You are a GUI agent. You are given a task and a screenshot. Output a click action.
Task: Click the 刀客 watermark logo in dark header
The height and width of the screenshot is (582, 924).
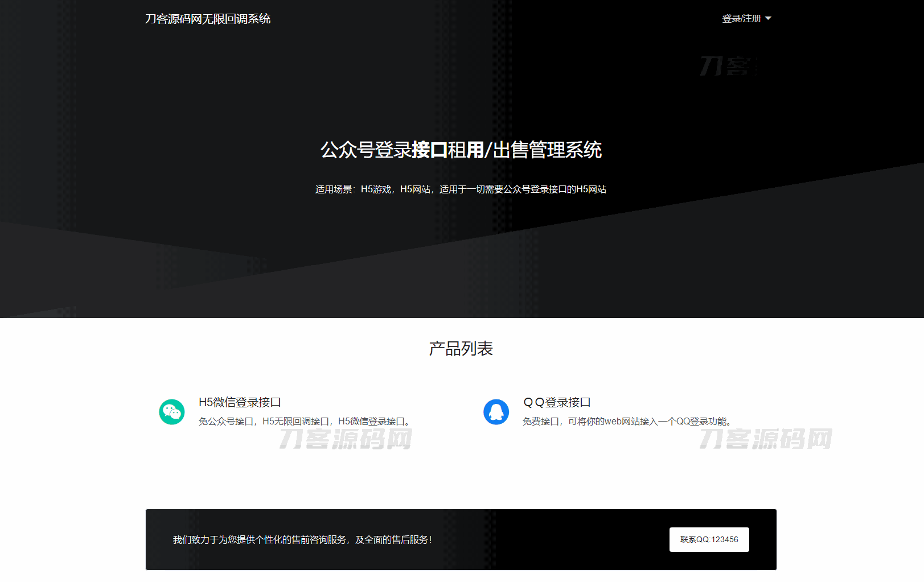click(x=729, y=66)
